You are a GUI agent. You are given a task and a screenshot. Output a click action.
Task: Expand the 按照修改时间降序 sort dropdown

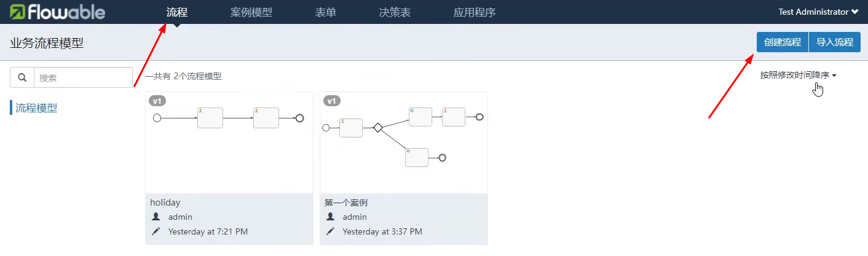click(x=798, y=76)
